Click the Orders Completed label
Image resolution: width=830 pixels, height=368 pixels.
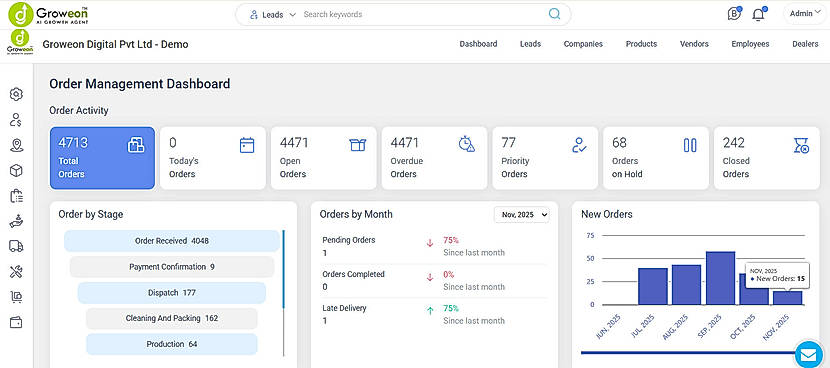(x=354, y=274)
